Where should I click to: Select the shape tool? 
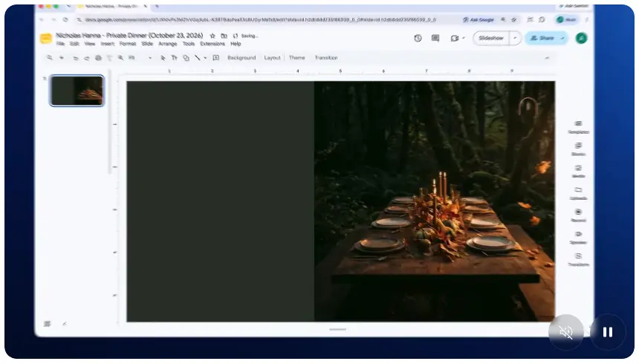pyautogui.click(x=186, y=58)
